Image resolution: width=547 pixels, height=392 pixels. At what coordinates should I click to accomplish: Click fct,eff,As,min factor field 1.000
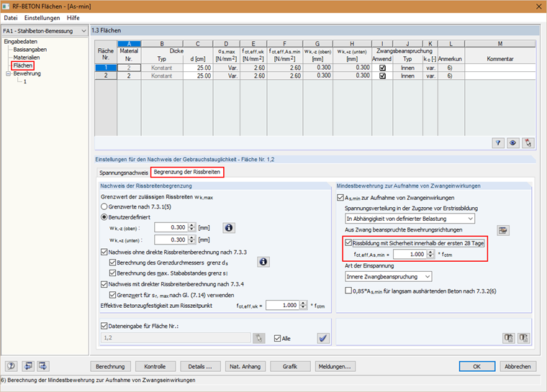(x=410, y=254)
